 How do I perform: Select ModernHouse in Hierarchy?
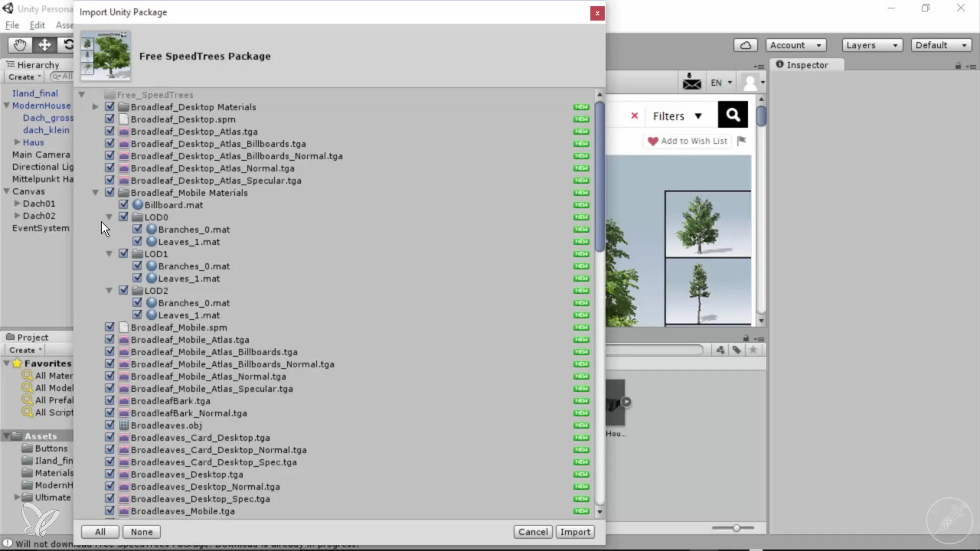[x=41, y=106]
